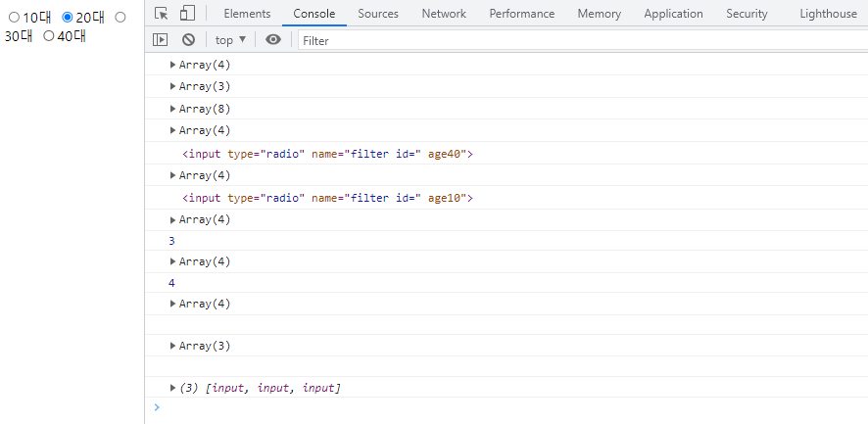Click the logged number 3
868x424 pixels.
[x=171, y=241]
